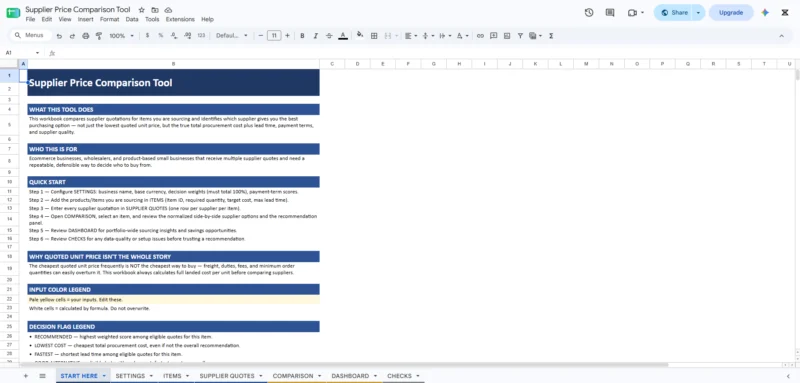Click the functions sigma icon
The height and width of the screenshot is (383, 800).
coord(551,36)
